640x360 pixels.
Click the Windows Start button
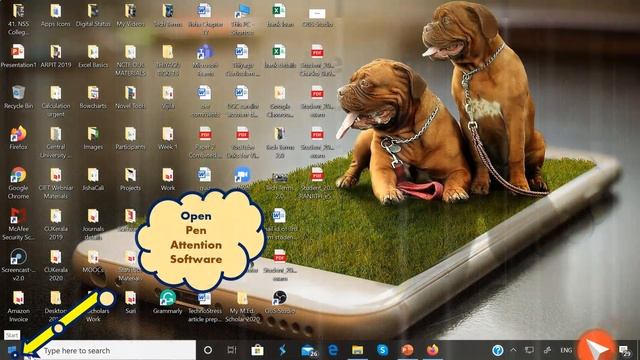tap(12, 350)
